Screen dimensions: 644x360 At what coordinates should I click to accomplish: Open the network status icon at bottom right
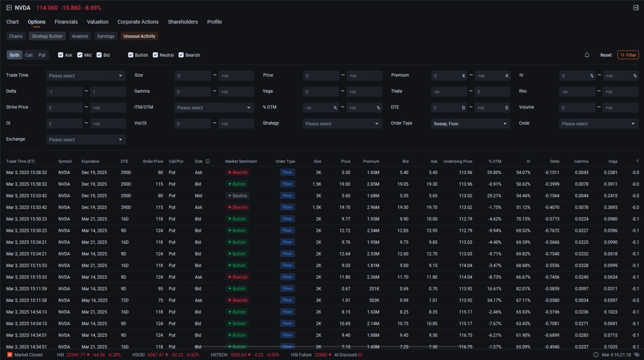(x=637, y=355)
